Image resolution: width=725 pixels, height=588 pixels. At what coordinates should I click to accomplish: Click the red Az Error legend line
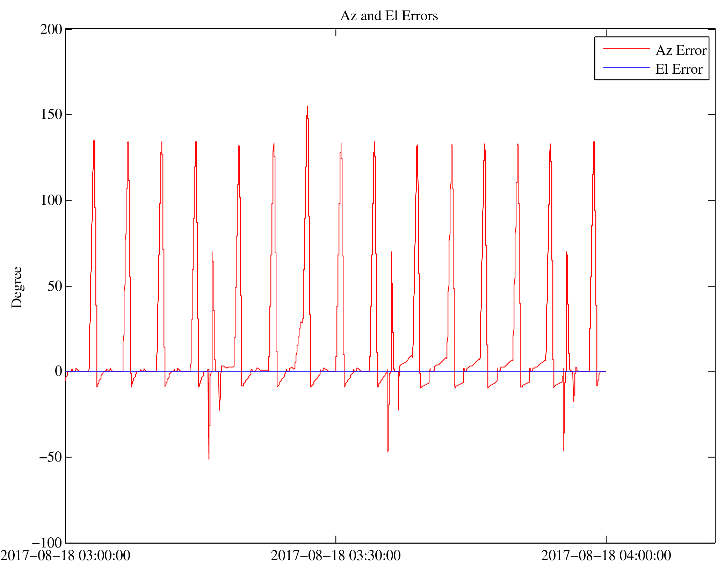(x=626, y=49)
